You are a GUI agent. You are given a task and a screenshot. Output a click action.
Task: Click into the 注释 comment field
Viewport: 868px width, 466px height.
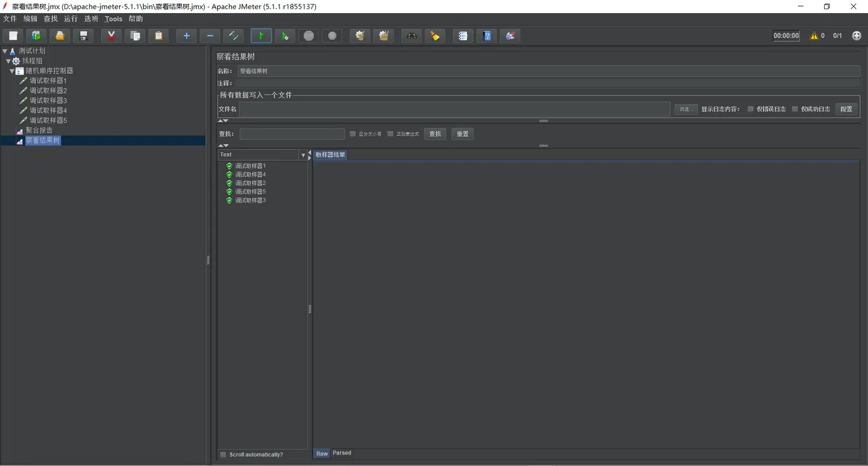[549, 83]
